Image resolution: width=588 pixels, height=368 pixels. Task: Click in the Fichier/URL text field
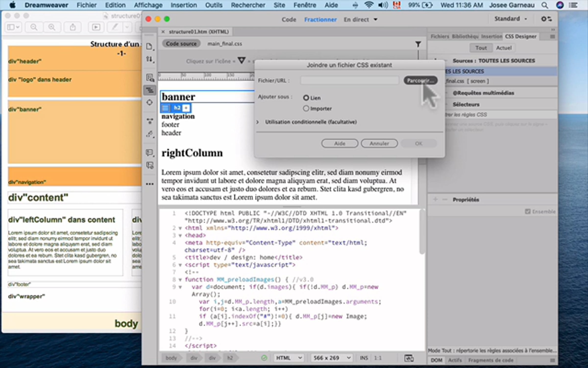350,80
